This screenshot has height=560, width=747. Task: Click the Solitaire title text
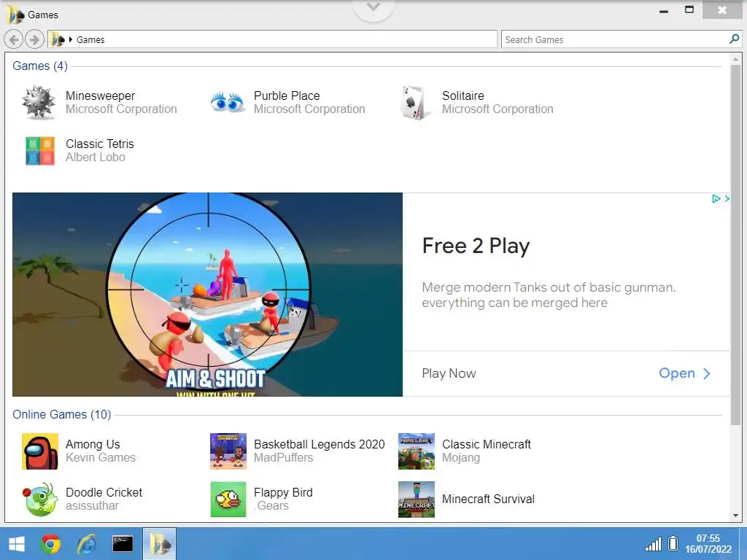[462, 96]
